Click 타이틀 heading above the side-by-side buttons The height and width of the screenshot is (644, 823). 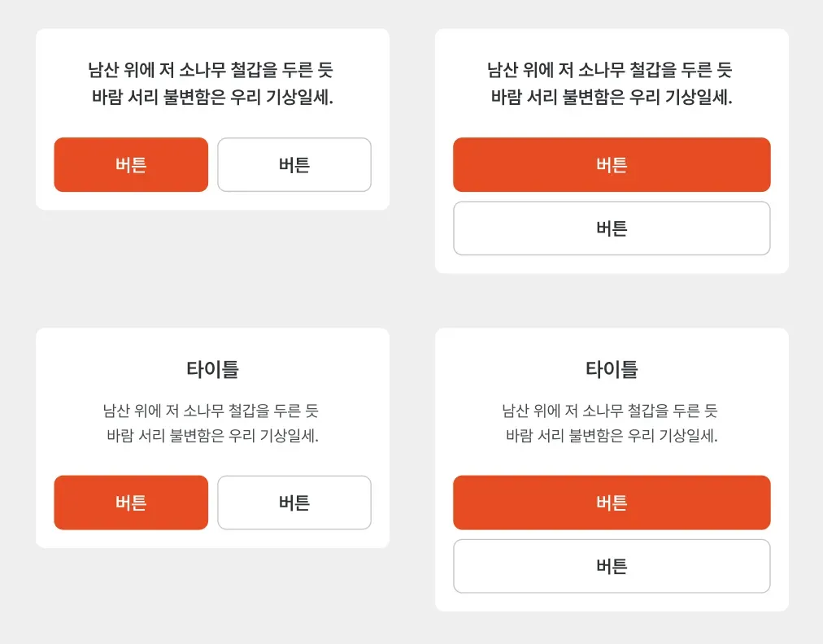212,369
